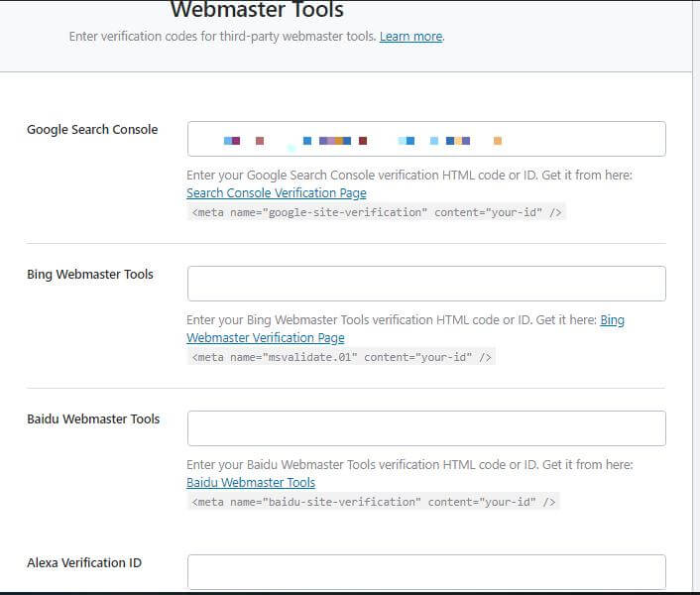
Task: Click the Webmaster Tools heading
Action: click(x=257, y=9)
